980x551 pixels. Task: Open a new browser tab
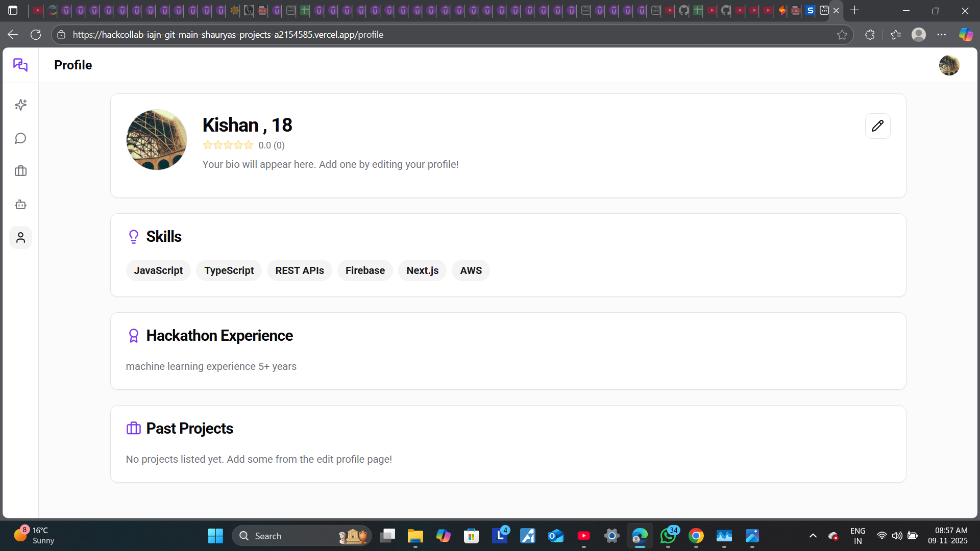855,10
